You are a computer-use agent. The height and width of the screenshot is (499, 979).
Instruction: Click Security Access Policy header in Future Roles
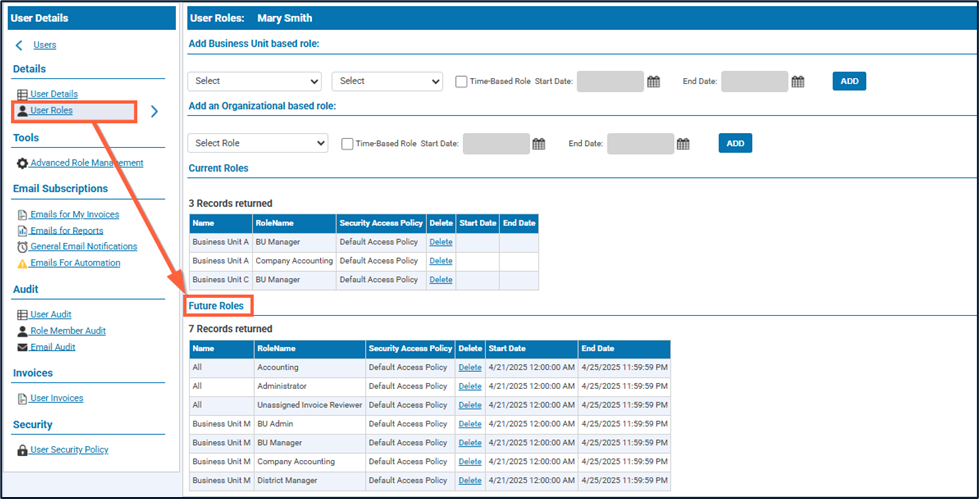click(410, 348)
